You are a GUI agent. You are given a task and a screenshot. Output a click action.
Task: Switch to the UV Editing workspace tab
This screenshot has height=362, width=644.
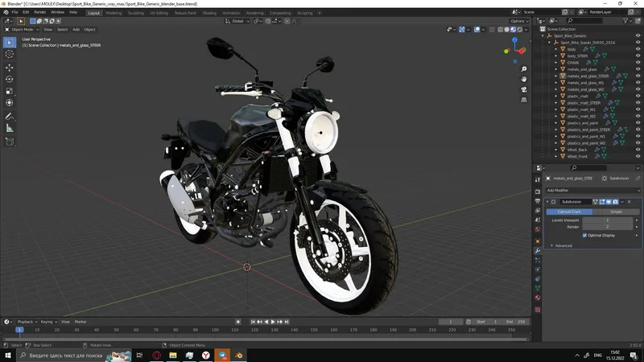(x=159, y=13)
